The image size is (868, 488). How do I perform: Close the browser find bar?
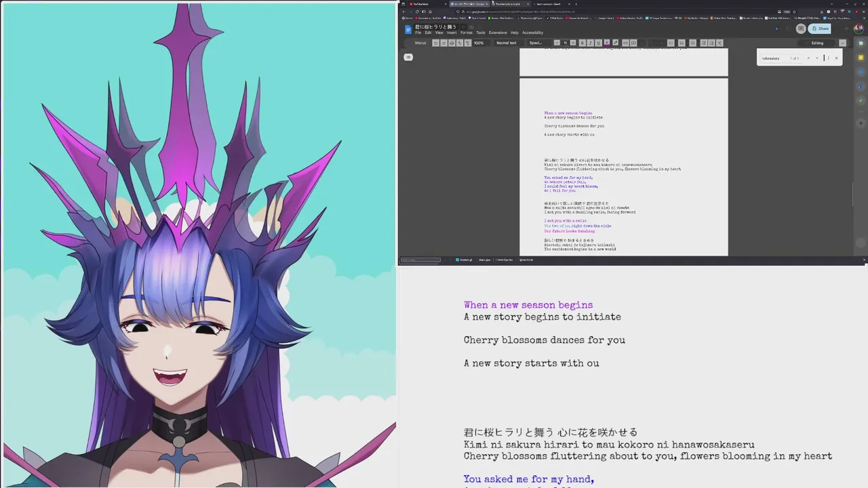tap(865, 260)
